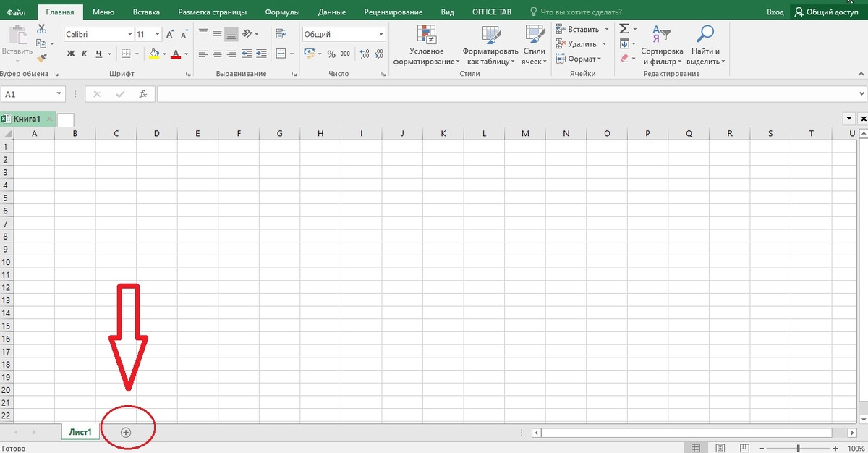Click the text Orientation icon
The height and width of the screenshot is (453, 868).
click(249, 34)
